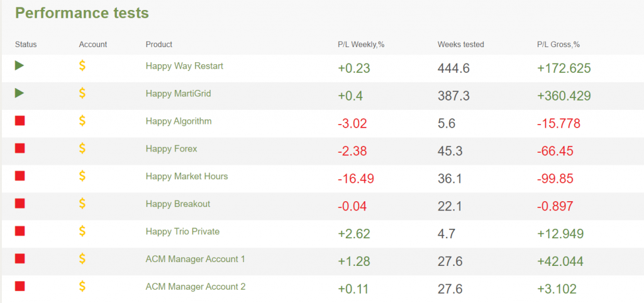Open the ACM Manager Account 1 link
The image size is (644, 303).
pos(195,259)
